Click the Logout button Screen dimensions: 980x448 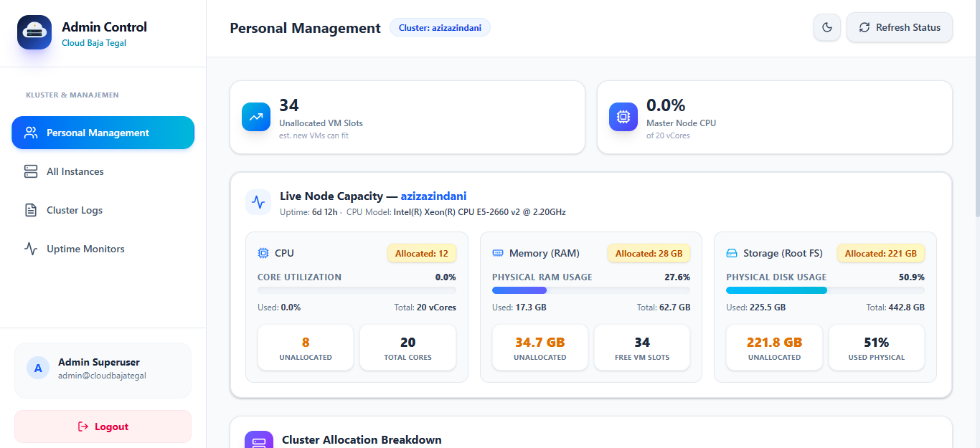click(x=103, y=426)
